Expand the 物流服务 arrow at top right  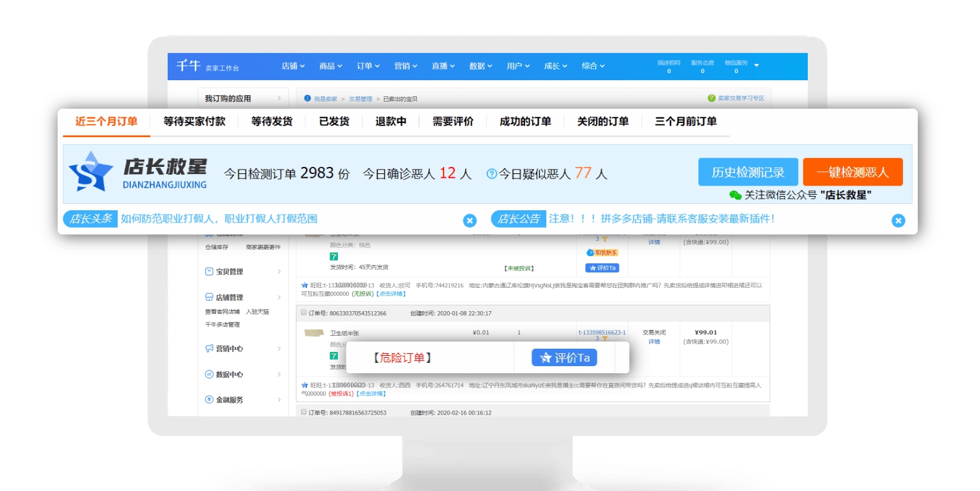(757, 66)
